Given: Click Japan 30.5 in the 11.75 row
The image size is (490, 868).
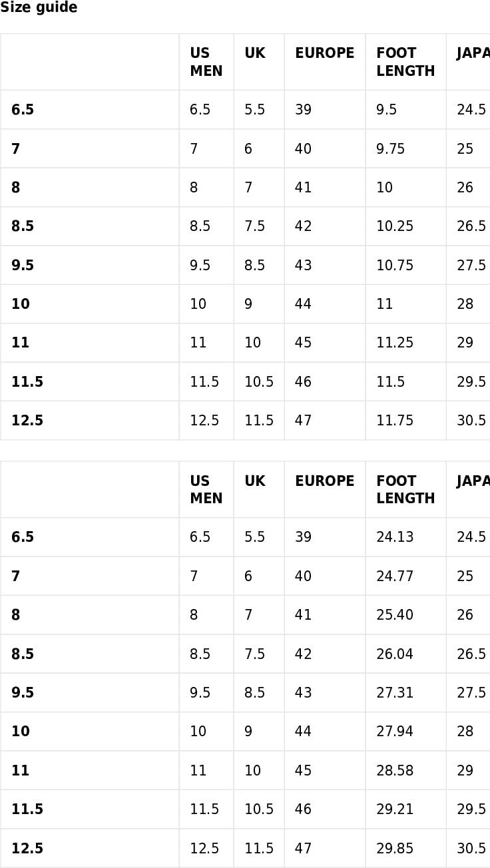Looking at the screenshot, I should (x=471, y=421).
